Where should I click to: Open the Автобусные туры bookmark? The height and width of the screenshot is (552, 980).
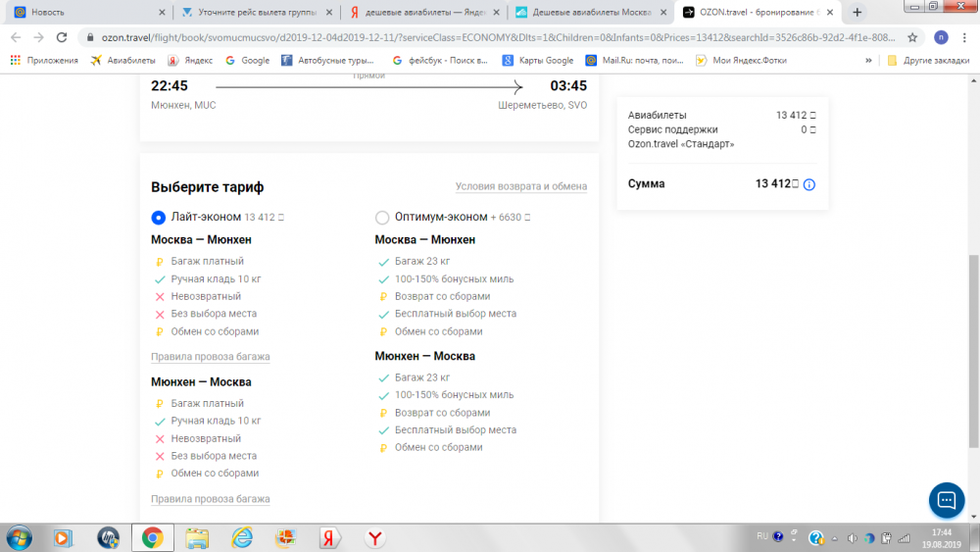click(x=328, y=61)
